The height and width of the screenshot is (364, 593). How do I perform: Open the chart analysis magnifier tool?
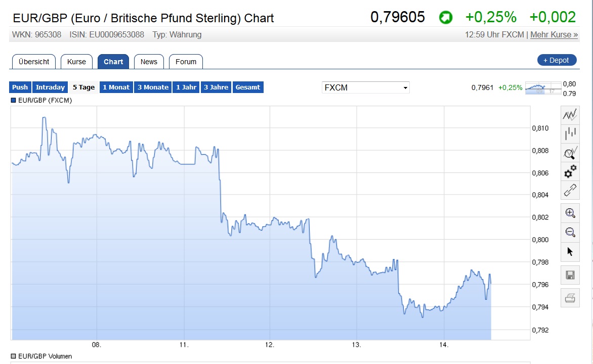(570, 152)
